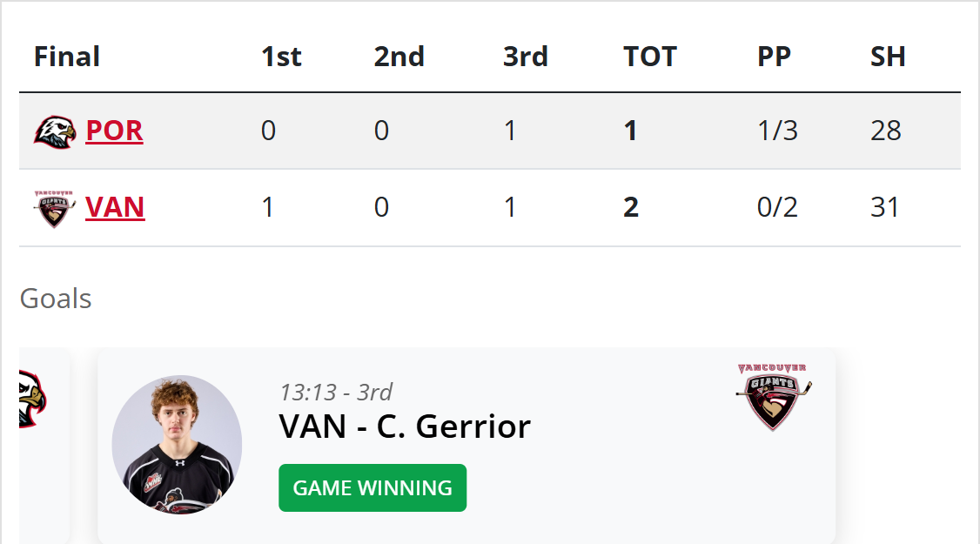Click the partial Winterhawks logo on left card
The height and width of the screenshot is (544, 980).
[32, 400]
